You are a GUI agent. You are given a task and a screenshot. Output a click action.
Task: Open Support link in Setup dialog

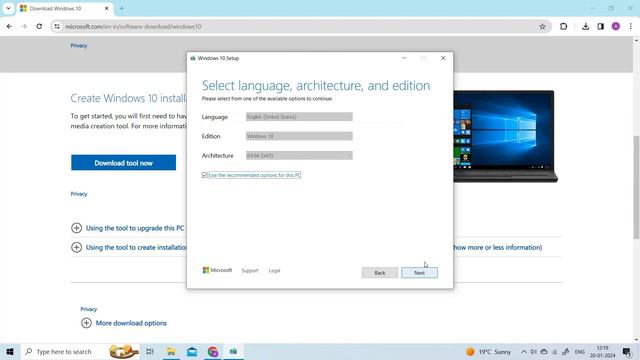(x=250, y=271)
